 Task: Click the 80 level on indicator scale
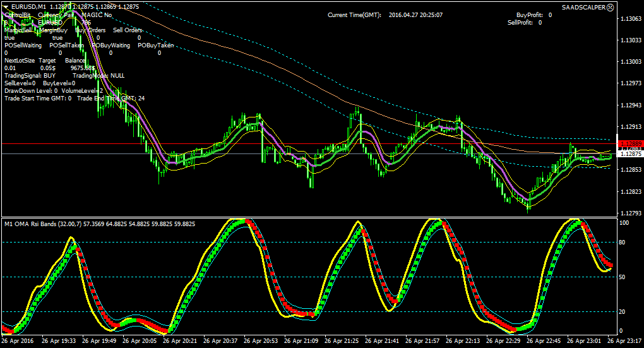(622, 243)
